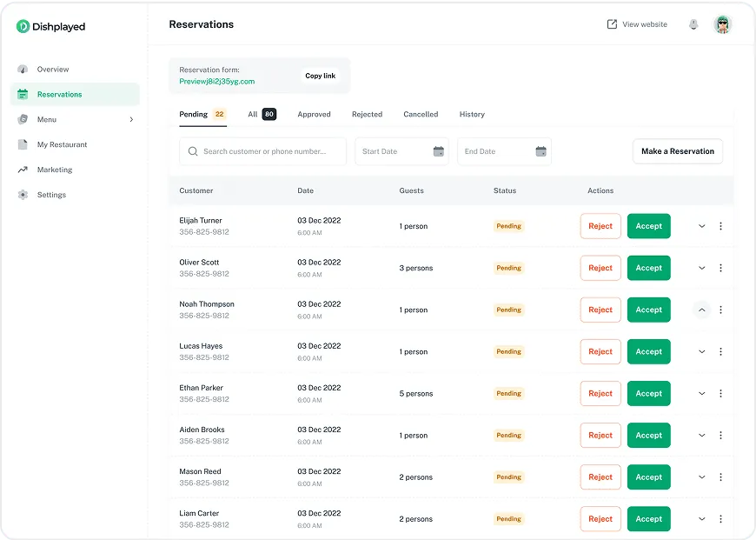
Task: Click the Dishplayed logo
Action: (50, 27)
